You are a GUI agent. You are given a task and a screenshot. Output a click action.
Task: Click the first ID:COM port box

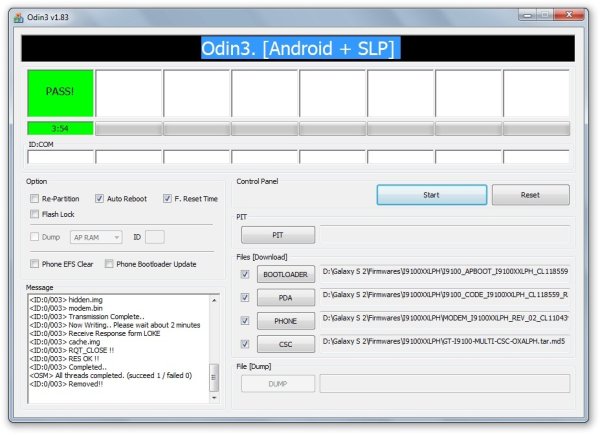(x=60, y=157)
